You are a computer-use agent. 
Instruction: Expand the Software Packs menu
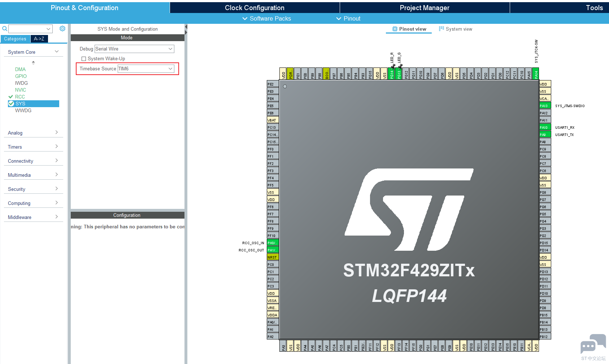[266, 18]
